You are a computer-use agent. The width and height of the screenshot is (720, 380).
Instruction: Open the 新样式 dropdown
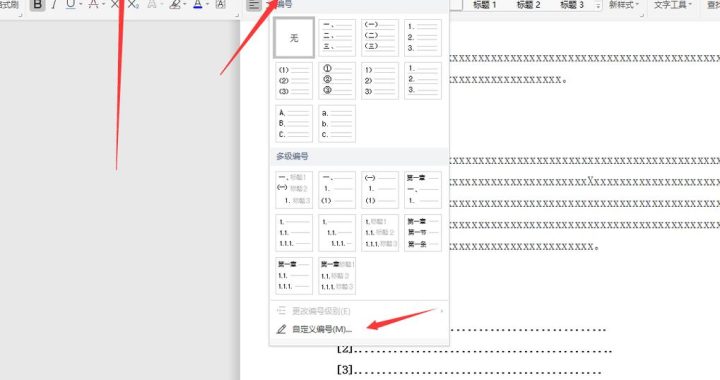[624, 5]
